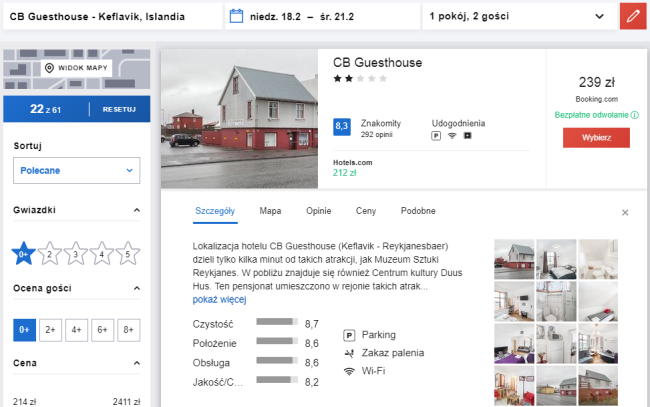Image resolution: width=650 pixels, height=407 pixels.
Task: Expand the rooms and guests dropdown
Action: pos(520,16)
